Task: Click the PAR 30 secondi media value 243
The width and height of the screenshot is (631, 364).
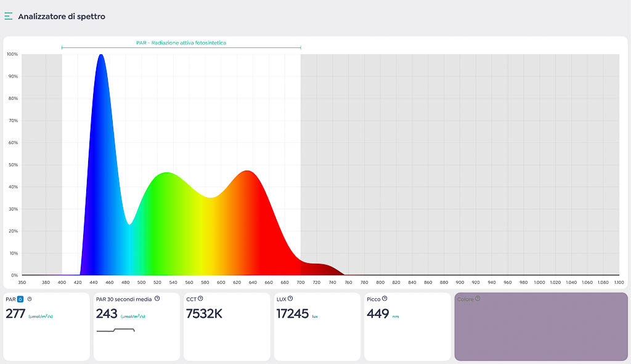Action: (107, 314)
